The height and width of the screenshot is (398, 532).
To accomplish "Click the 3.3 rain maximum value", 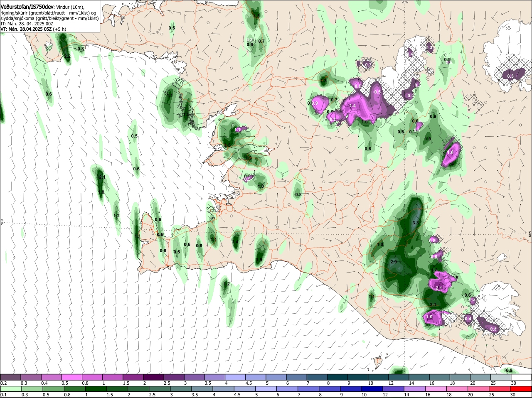I will [415, 223].
